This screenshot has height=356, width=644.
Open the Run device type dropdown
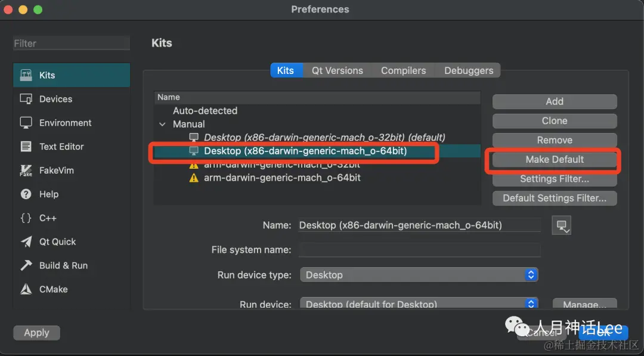[419, 275]
